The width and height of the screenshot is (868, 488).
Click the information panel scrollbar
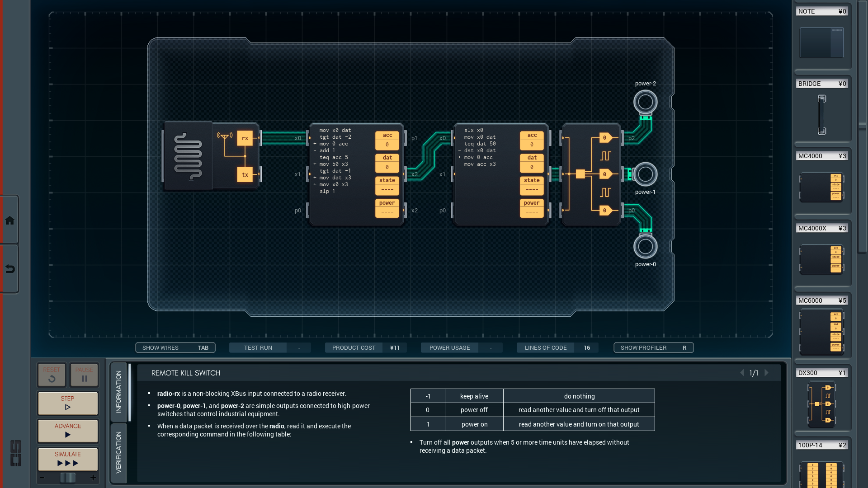(x=130, y=392)
